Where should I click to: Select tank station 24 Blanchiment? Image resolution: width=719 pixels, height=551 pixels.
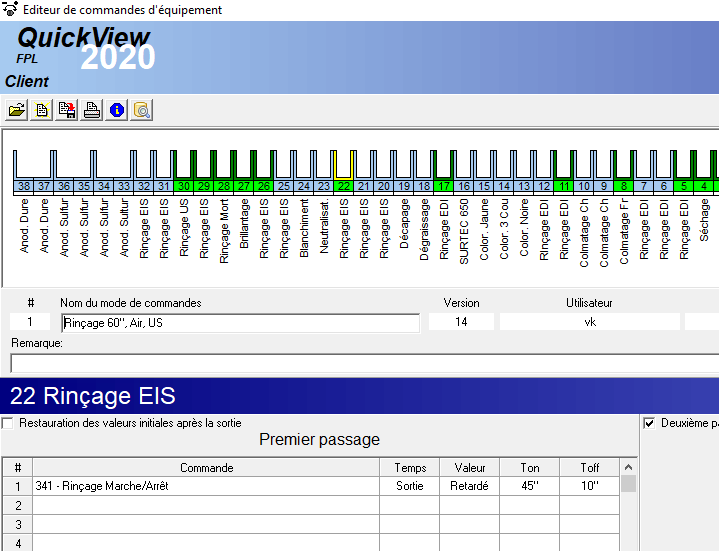[304, 186]
